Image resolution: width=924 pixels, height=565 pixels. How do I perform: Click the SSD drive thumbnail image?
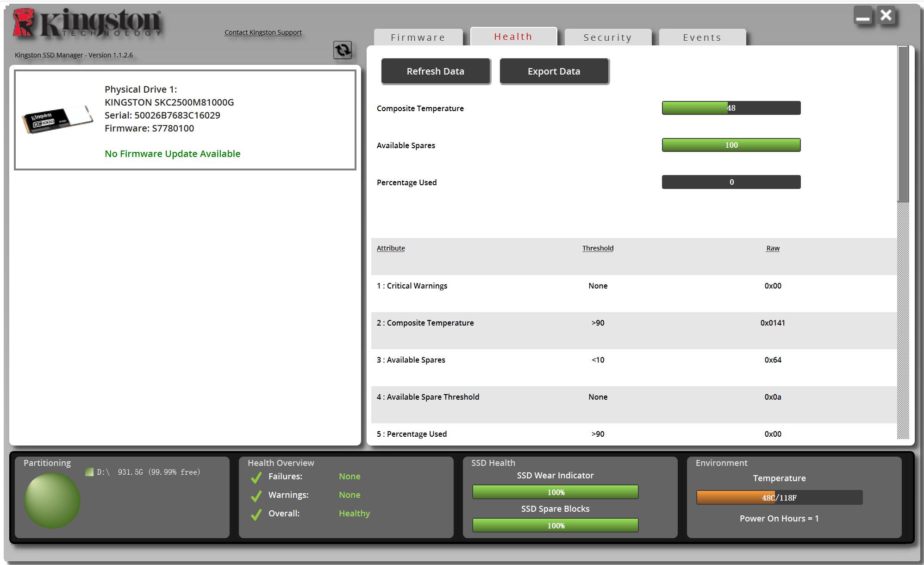pyautogui.click(x=57, y=119)
